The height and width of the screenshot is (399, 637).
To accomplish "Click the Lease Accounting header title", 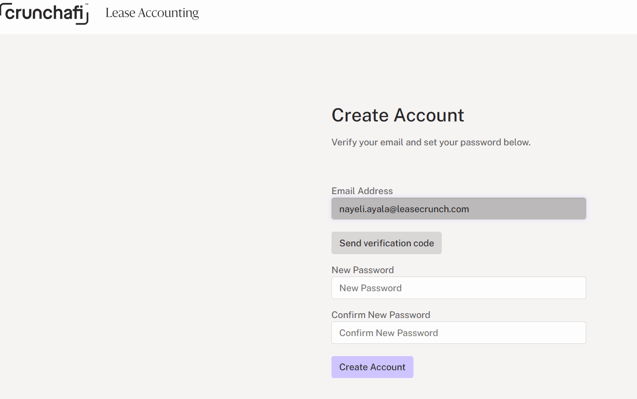I will [152, 13].
